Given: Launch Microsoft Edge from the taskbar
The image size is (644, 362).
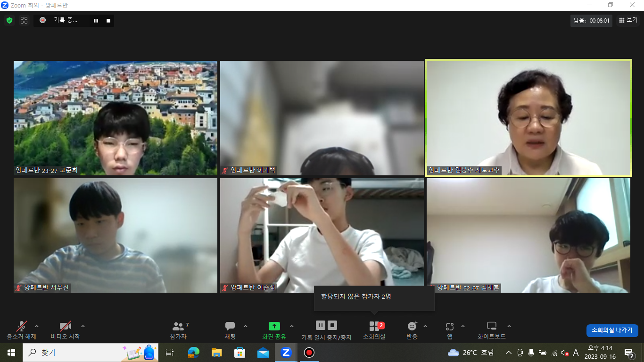Looking at the screenshot, I should coord(193,353).
